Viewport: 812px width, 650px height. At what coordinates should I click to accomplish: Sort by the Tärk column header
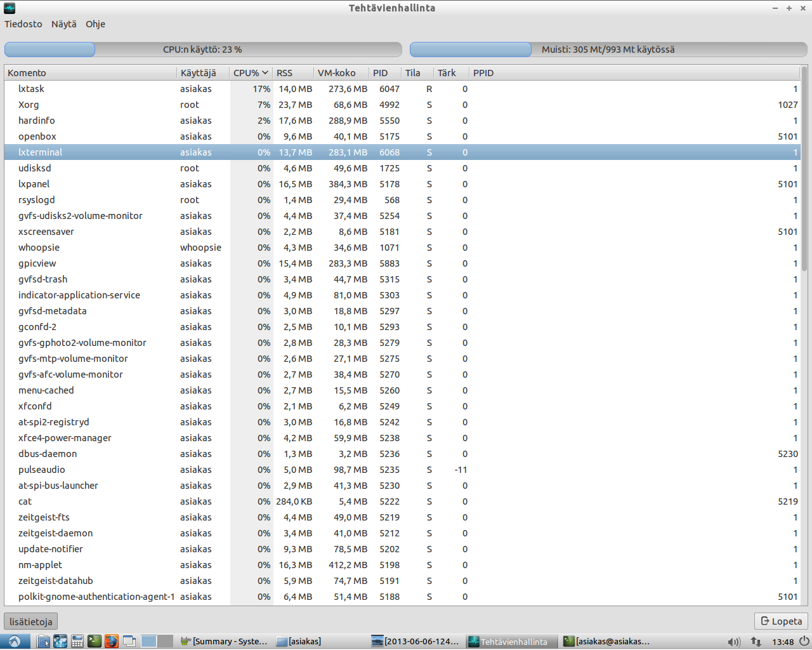pyautogui.click(x=452, y=73)
